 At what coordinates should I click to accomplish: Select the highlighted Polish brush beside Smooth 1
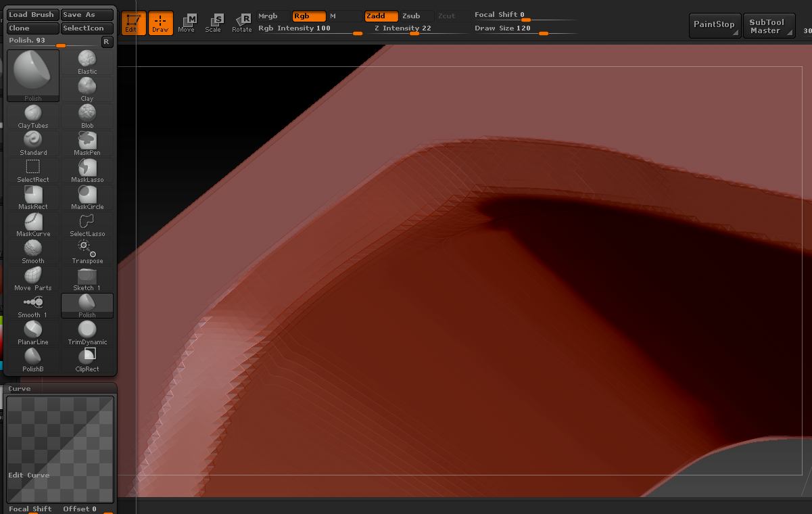coord(87,306)
